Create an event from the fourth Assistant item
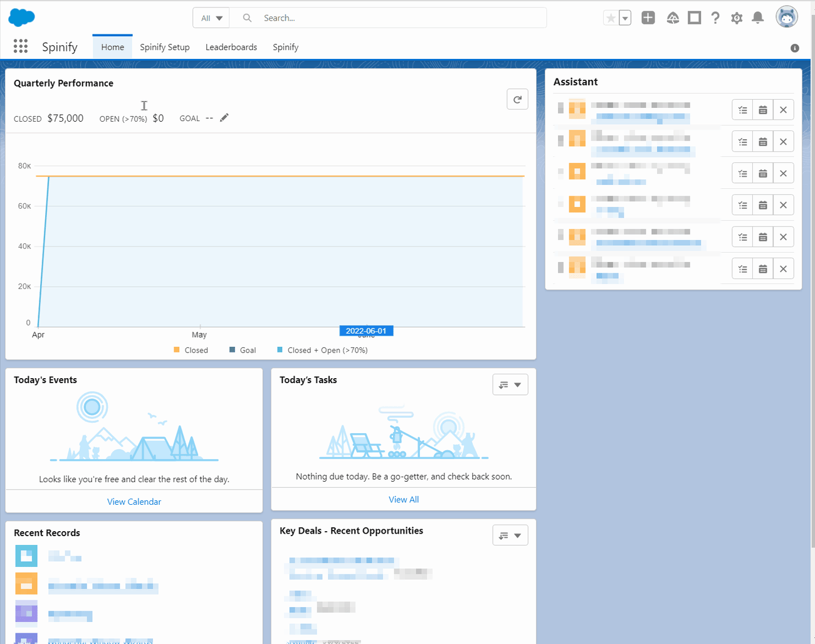The width and height of the screenshot is (815, 644). click(763, 205)
